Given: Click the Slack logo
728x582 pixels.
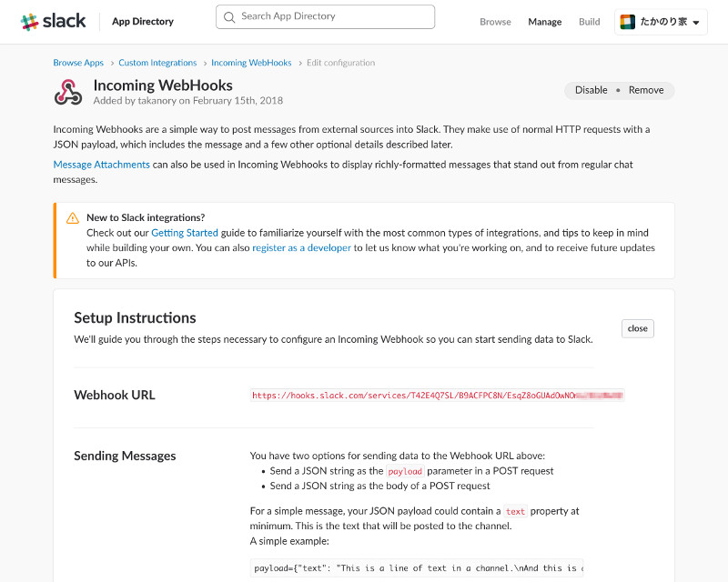Looking at the screenshot, I should click(x=54, y=21).
